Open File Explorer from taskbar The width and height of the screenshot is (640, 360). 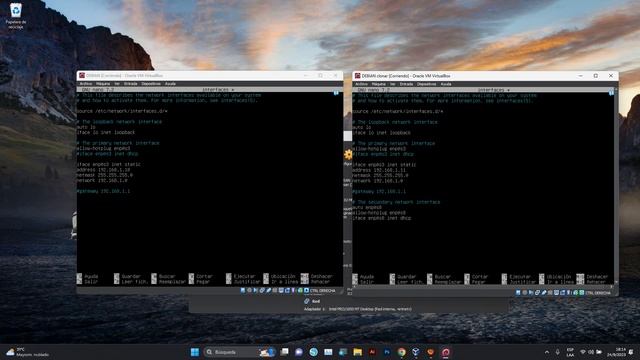[x=358, y=352]
